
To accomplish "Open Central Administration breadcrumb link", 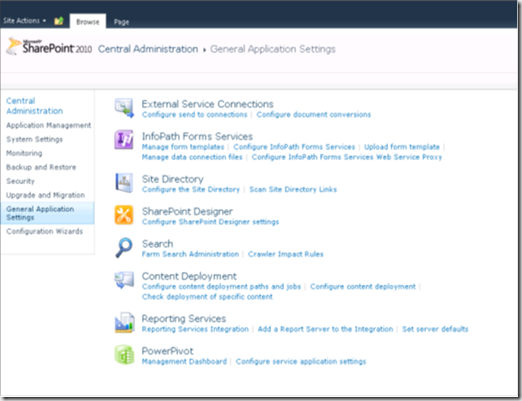I will pyautogui.click(x=148, y=49).
